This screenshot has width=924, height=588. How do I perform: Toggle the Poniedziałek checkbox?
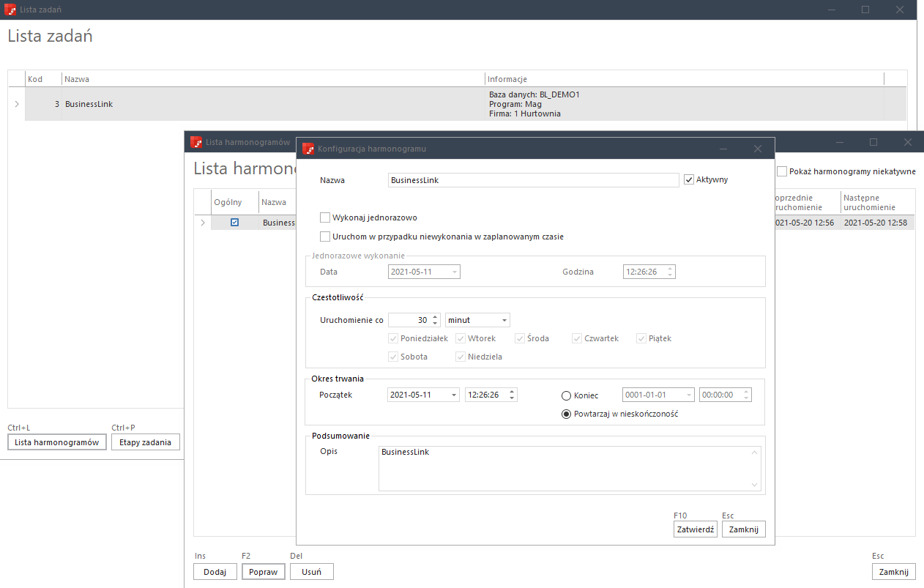point(393,338)
